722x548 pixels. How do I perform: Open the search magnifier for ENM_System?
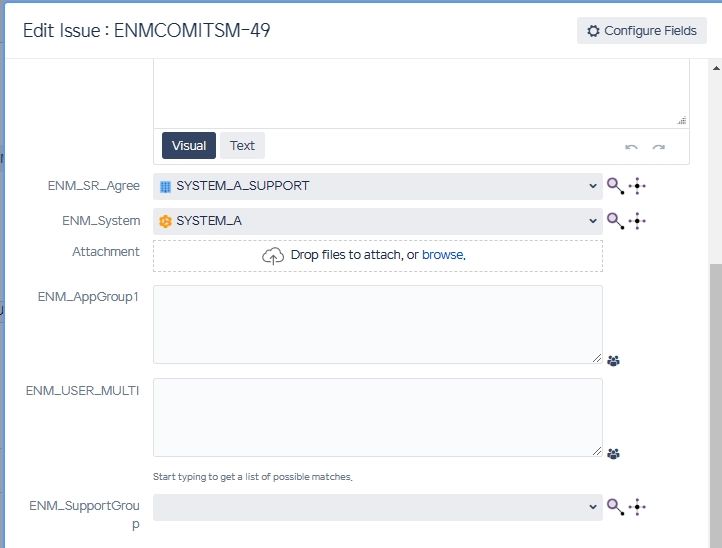pyautogui.click(x=615, y=221)
